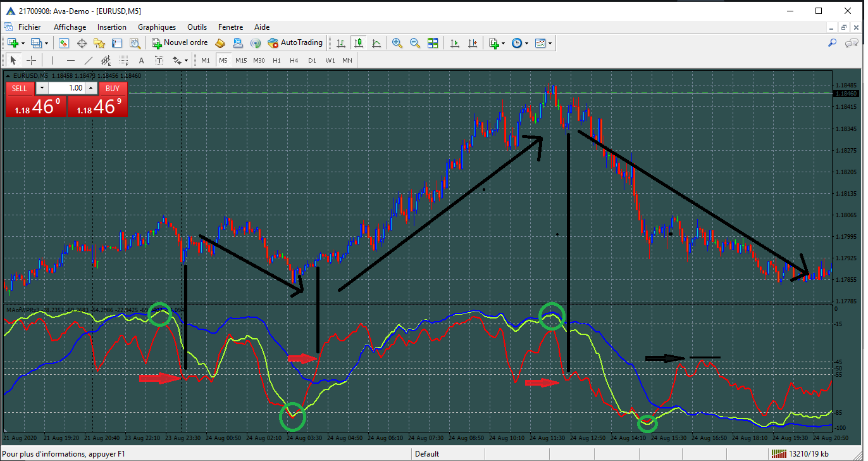The height and width of the screenshot is (461, 868).
Task: Open the timeframes dropdown next to clock icon
Action: coord(526,42)
